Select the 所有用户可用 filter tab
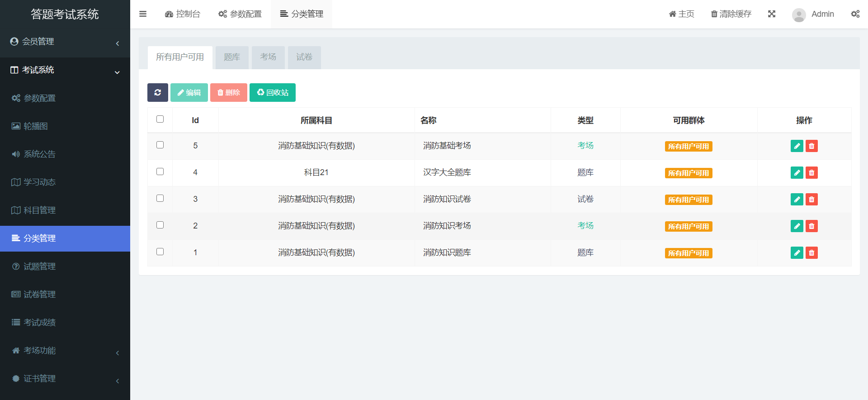Viewport: 868px width, 400px height. pos(180,57)
